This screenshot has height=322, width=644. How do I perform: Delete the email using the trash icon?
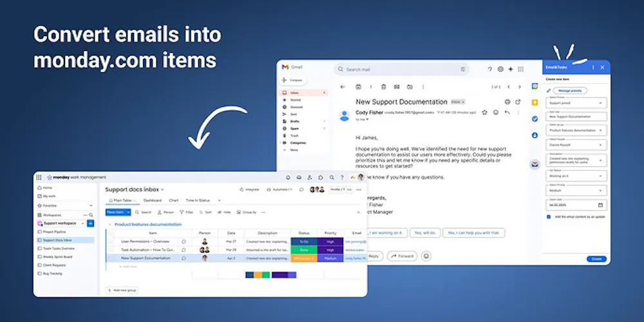point(384,87)
